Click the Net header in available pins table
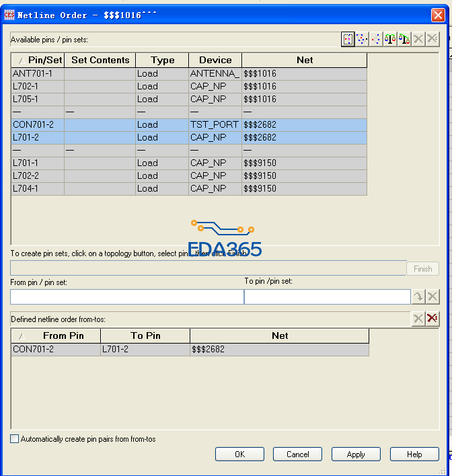 305,60
